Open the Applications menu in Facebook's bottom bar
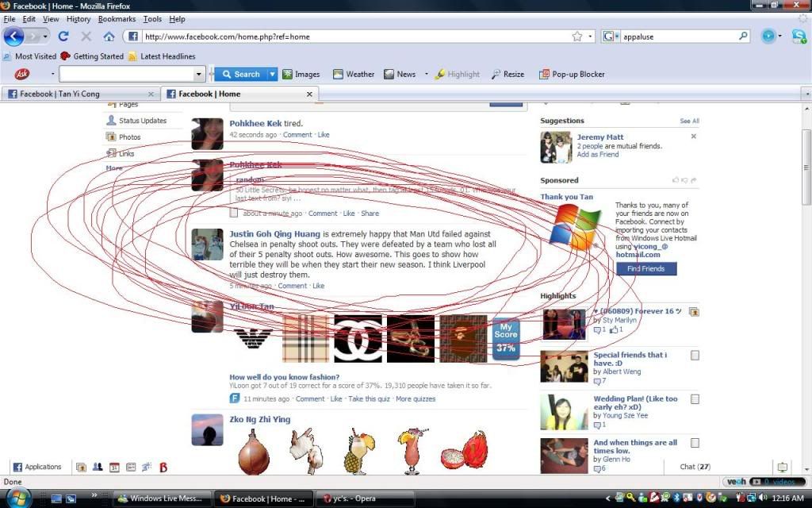812x508 pixels. click(36, 467)
